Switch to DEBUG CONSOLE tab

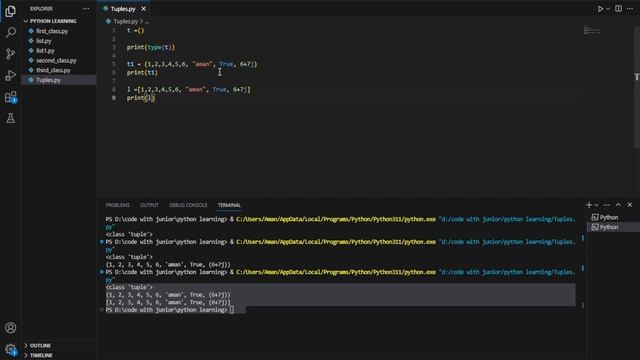click(x=188, y=205)
